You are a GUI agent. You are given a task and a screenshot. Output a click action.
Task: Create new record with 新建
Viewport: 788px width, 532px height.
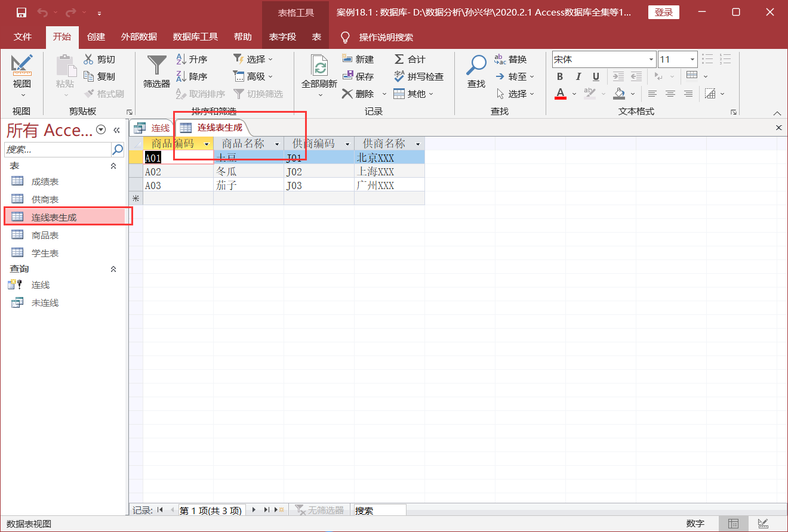coord(358,59)
